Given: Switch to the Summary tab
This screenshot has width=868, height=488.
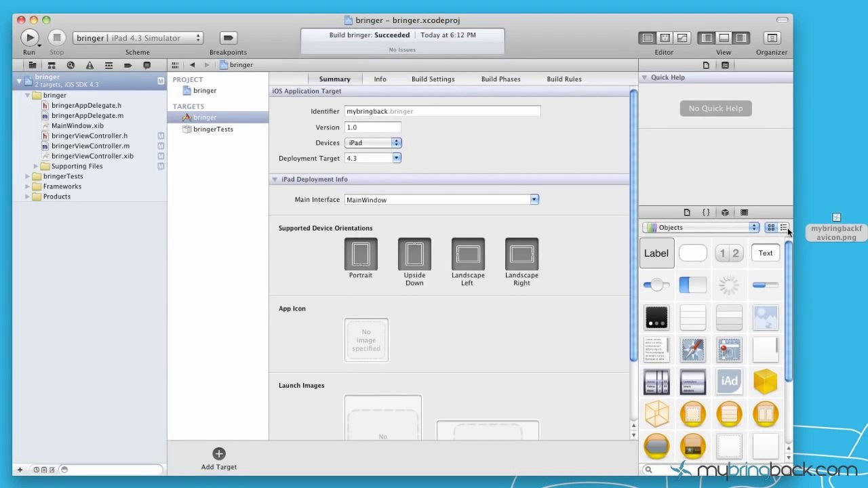Looking at the screenshot, I should (x=335, y=79).
